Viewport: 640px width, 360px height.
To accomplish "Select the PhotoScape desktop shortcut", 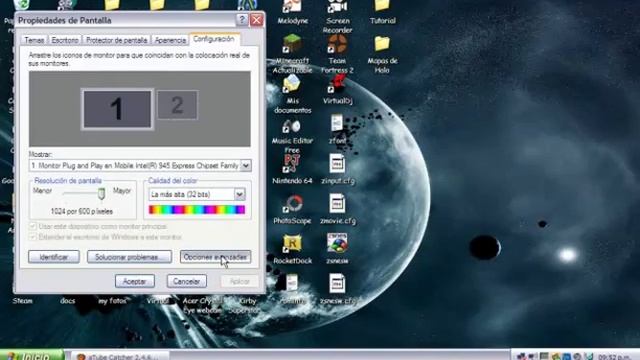I will click(292, 209).
